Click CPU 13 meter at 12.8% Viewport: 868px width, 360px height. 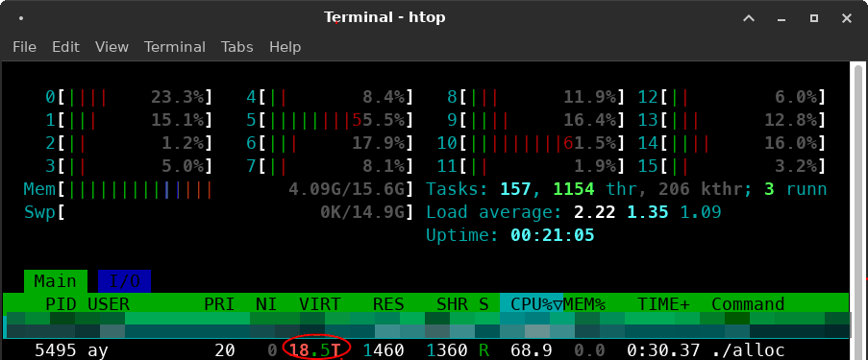tap(732, 120)
